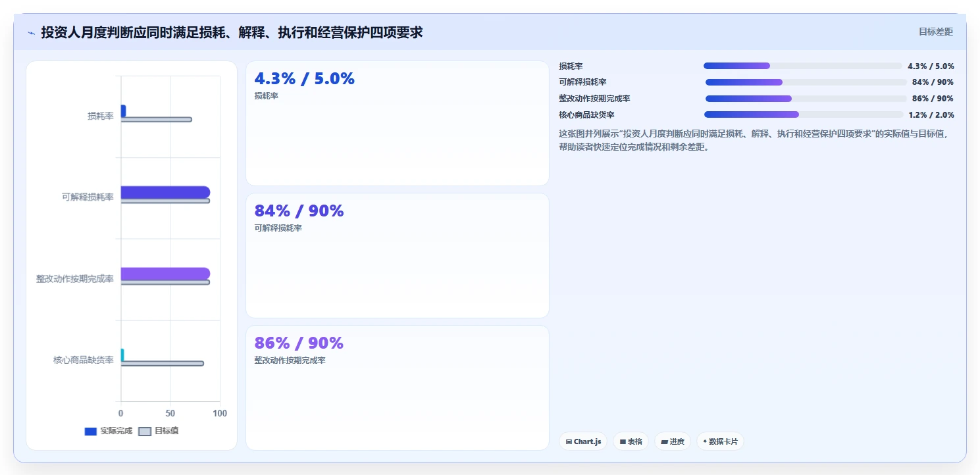Click the 86% / 90% card value
The height and width of the screenshot is (475, 980).
299,343
